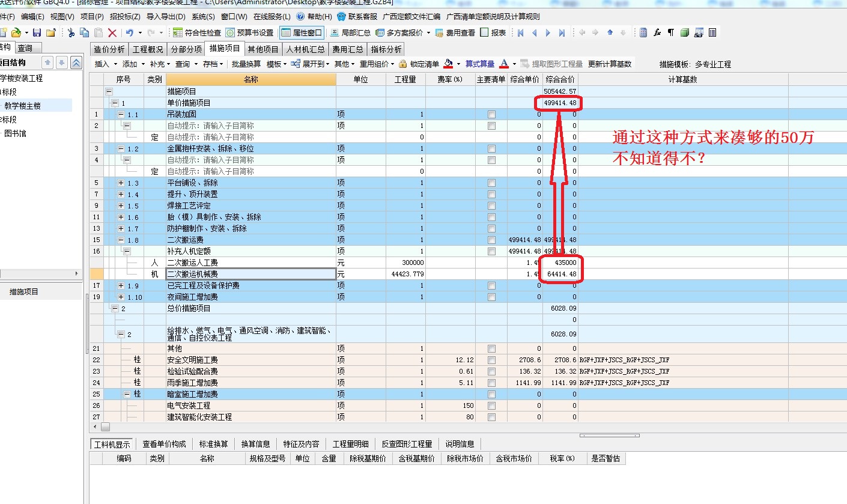Image resolution: width=847 pixels, height=504 pixels.
Task: Expand row 1.6 胎（模）具制作
Action: pos(121,217)
